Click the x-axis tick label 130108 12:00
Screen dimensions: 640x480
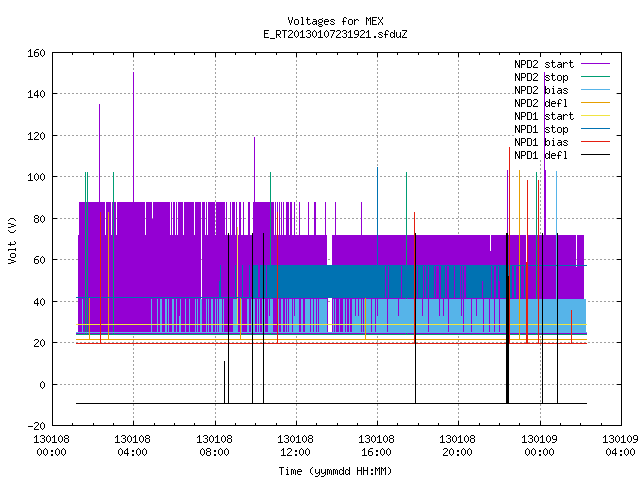(x=296, y=446)
